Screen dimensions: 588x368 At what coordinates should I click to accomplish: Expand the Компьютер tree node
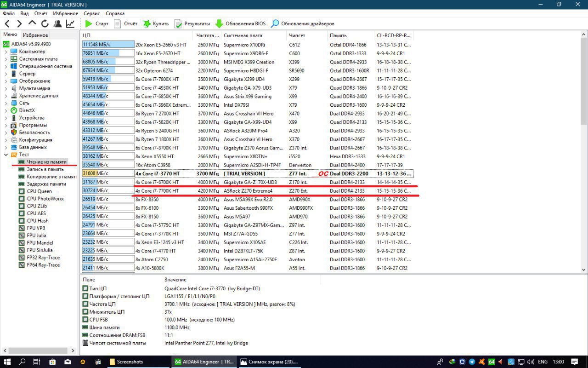(6, 52)
